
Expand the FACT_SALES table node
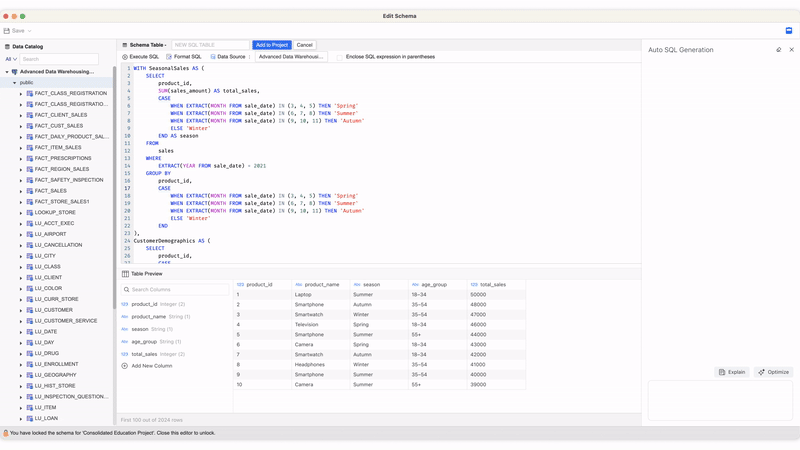21,191
